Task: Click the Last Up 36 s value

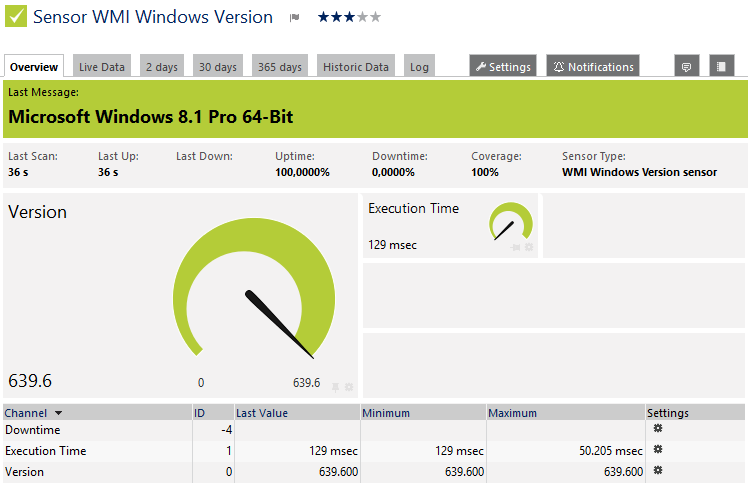Action: 108,172
